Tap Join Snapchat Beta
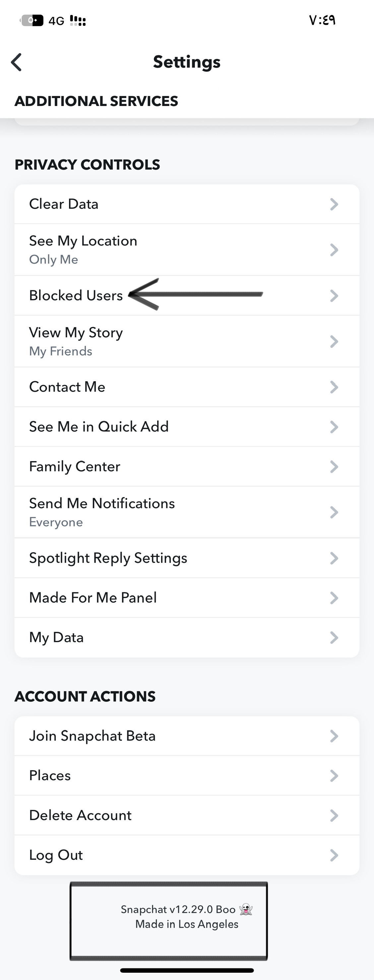This screenshot has height=980, width=374. pyautogui.click(x=187, y=736)
